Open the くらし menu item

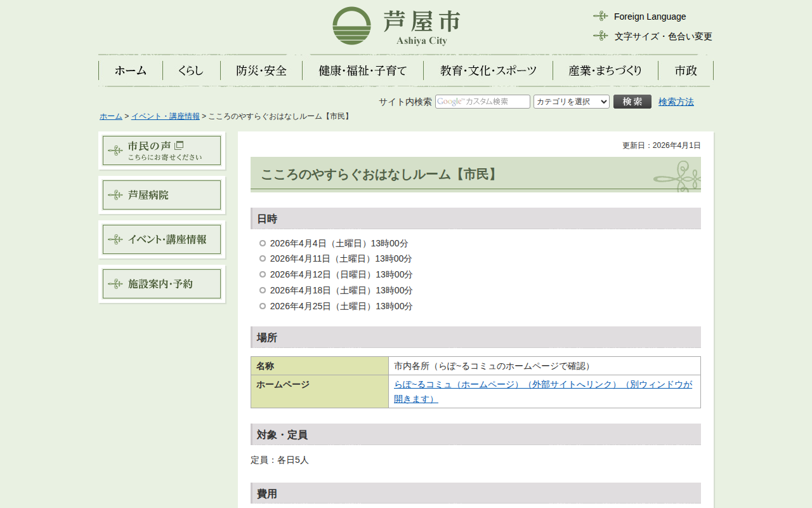click(191, 70)
